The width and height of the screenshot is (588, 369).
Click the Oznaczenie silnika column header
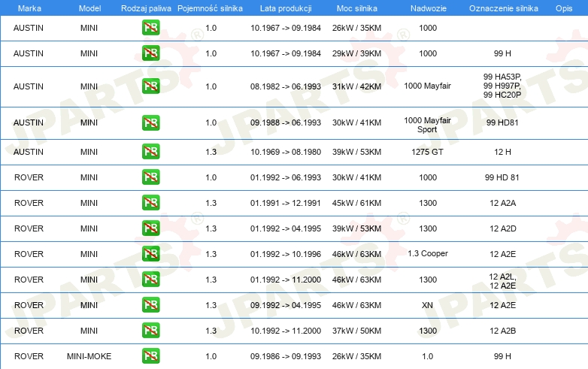point(504,8)
